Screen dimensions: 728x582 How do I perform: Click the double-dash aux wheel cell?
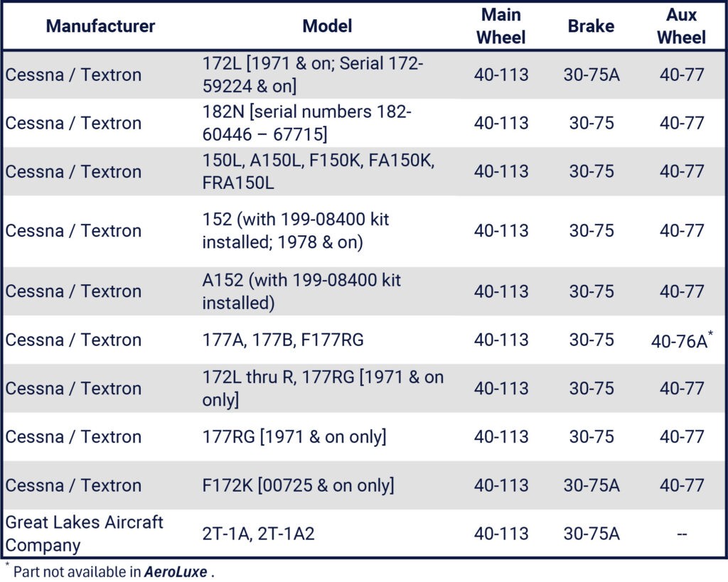pyautogui.click(x=681, y=534)
